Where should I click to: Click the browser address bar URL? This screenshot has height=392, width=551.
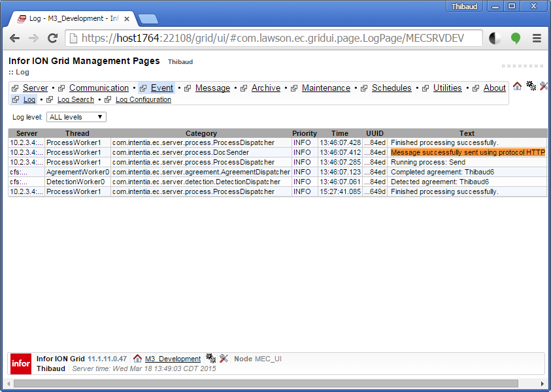pos(275,38)
